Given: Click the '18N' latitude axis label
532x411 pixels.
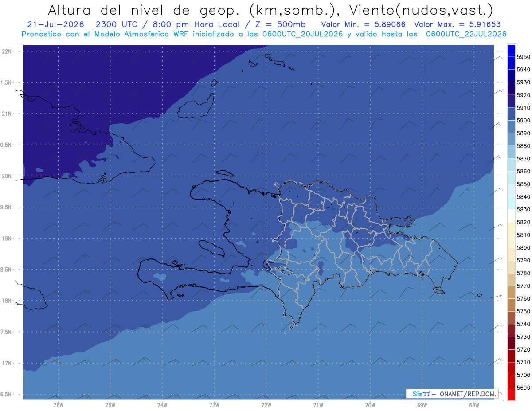Looking at the screenshot, I should pyautogui.click(x=6, y=301).
